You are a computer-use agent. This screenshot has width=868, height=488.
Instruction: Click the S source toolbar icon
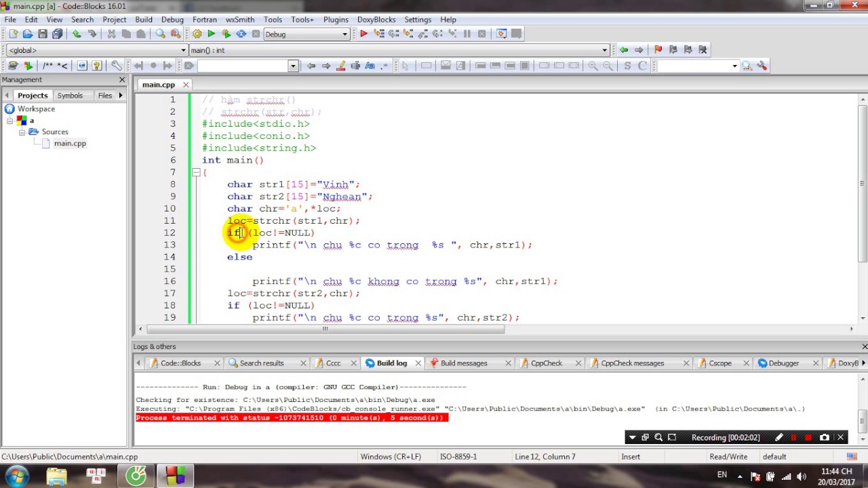click(x=627, y=66)
